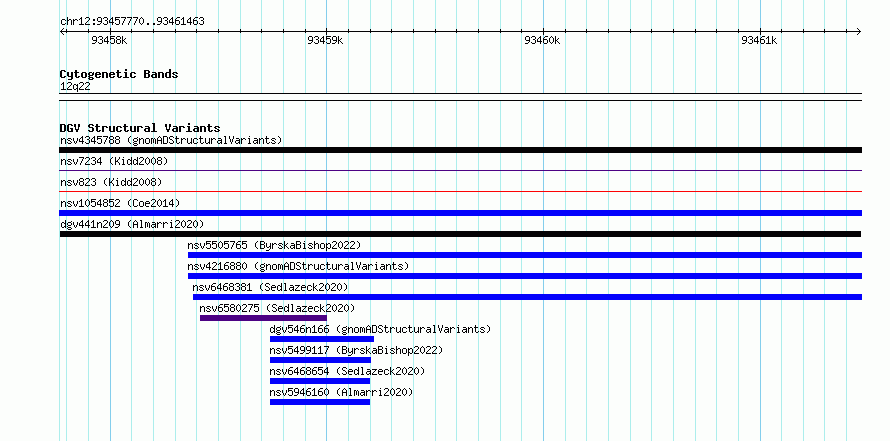Image resolution: width=890 pixels, height=441 pixels.
Task: Click the thin purple line for nsv7234
Action: [x=460, y=170]
